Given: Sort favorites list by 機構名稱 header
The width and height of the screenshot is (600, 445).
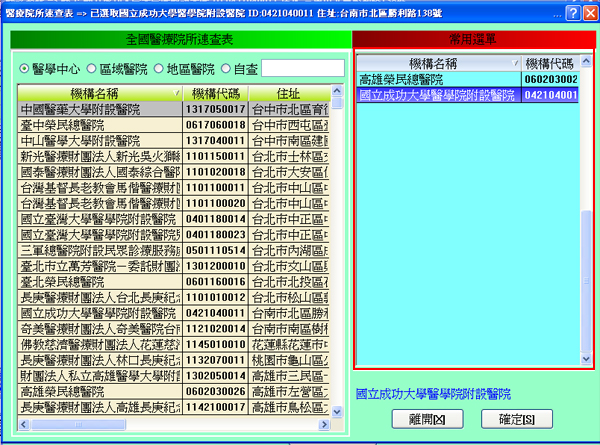Looking at the screenshot, I should point(432,63).
